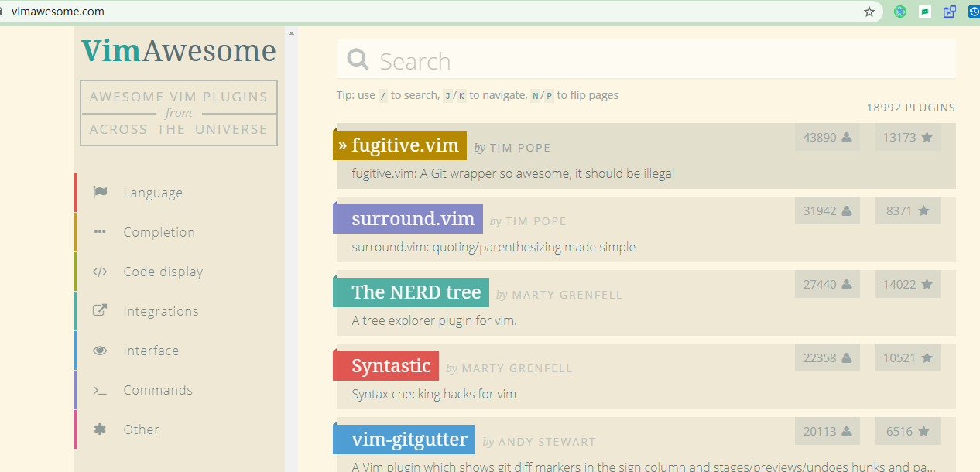Click the flag icon beside Language
The height and width of the screenshot is (472, 980).
coord(100,193)
